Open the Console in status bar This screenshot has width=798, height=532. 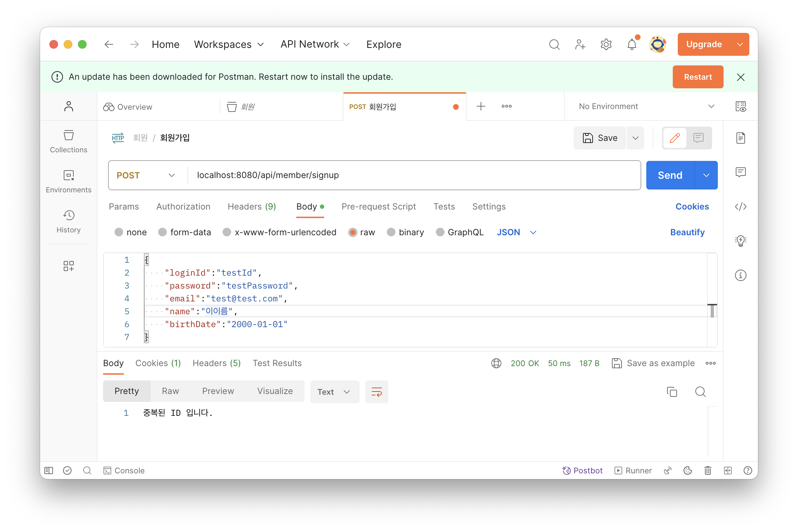tap(124, 471)
